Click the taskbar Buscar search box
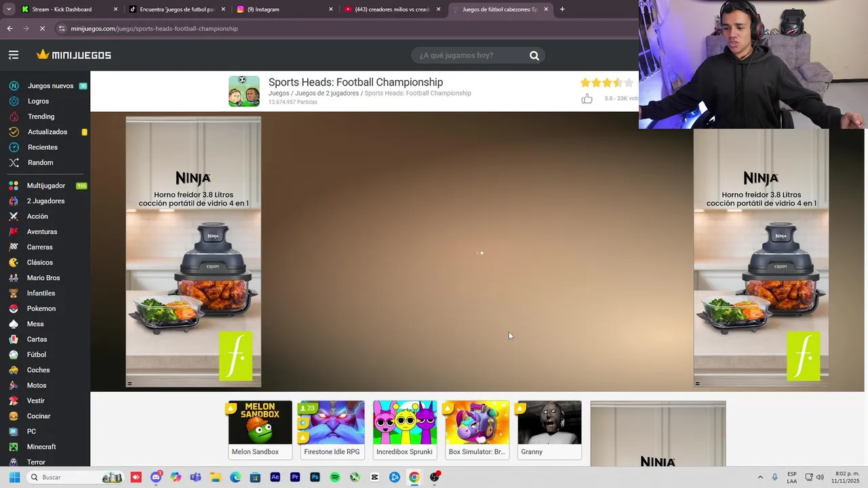The height and width of the screenshot is (488, 868). click(x=76, y=477)
